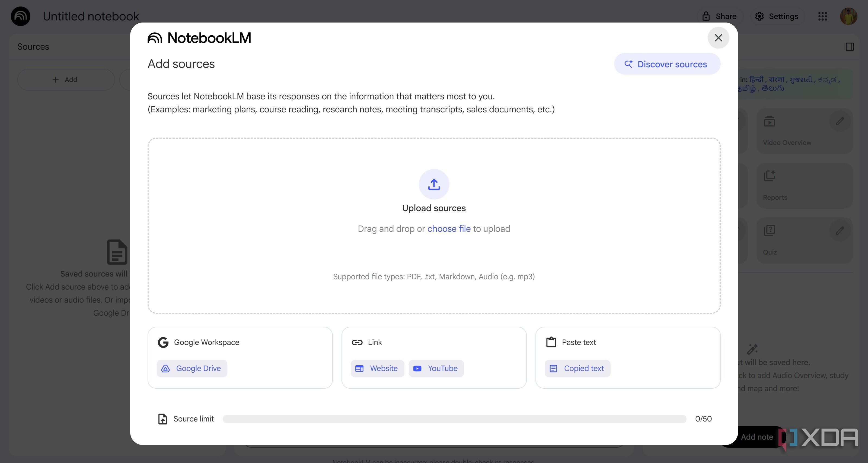
Task: Click the Google G icon
Action: 163,342
